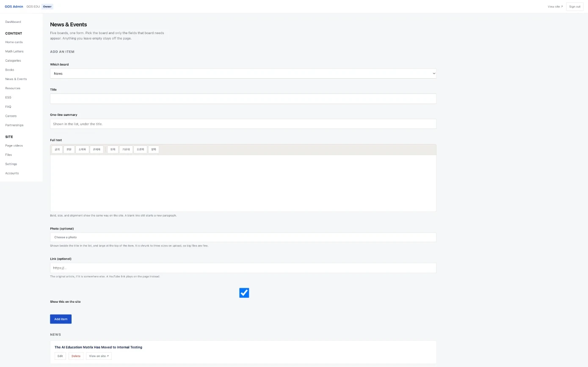This screenshot has width=588, height=367.
Task: Go to the ESG page
Action: [8, 97]
